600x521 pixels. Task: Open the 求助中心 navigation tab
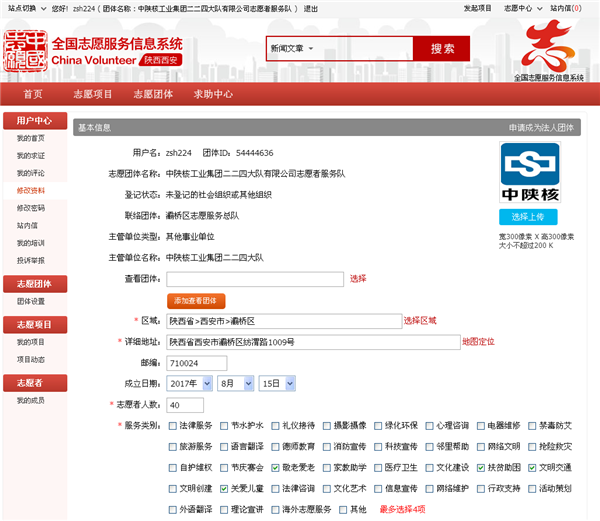click(x=213, y=94)
